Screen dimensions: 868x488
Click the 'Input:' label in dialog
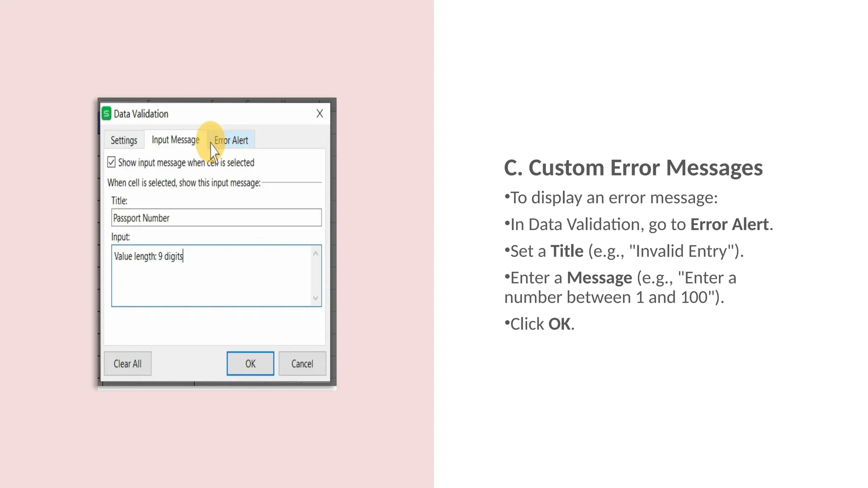point(120,237)
